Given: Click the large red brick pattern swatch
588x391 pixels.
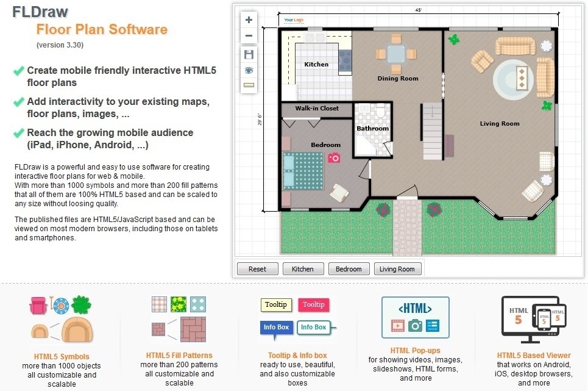Looking at the screenshot, I should click(193, 329).
